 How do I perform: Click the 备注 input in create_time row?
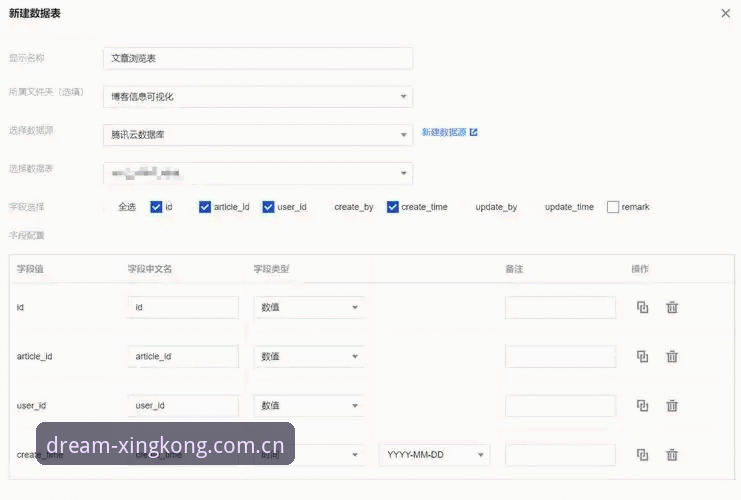point(560,455)
